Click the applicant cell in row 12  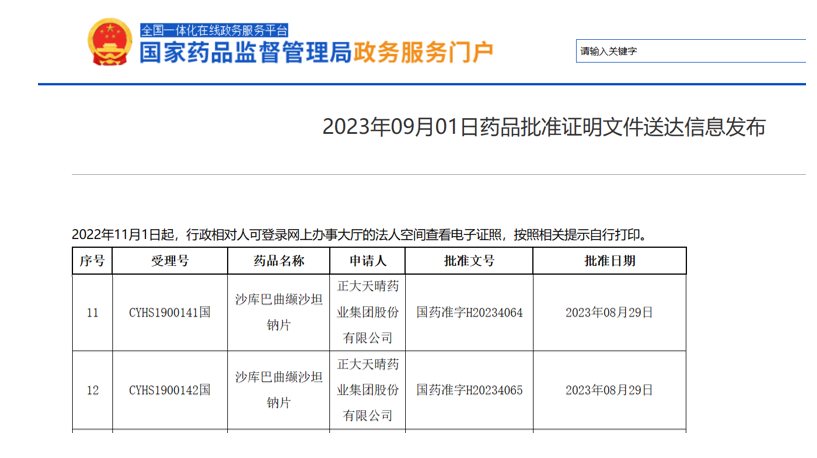click(366, 390)
